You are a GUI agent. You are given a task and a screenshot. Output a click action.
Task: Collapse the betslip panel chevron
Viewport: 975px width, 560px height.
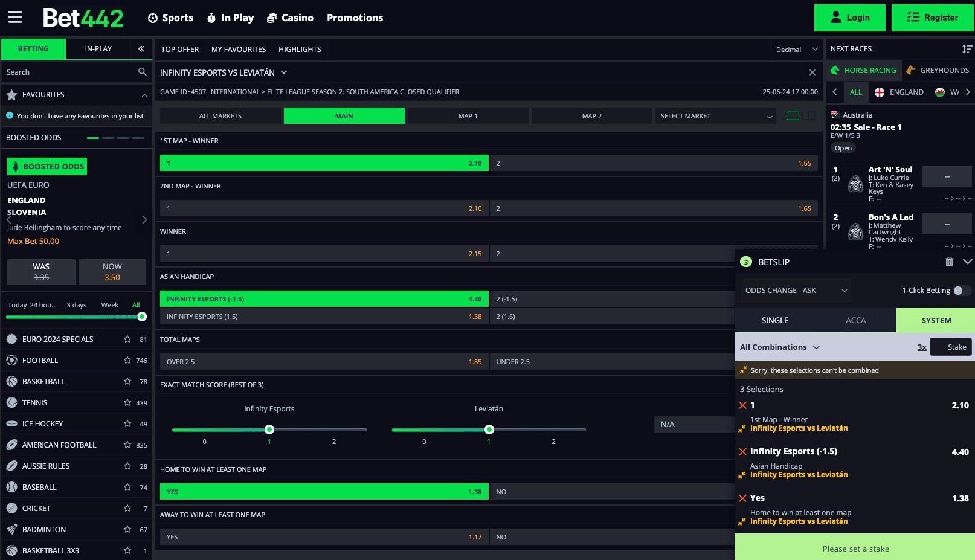[967, 262]
